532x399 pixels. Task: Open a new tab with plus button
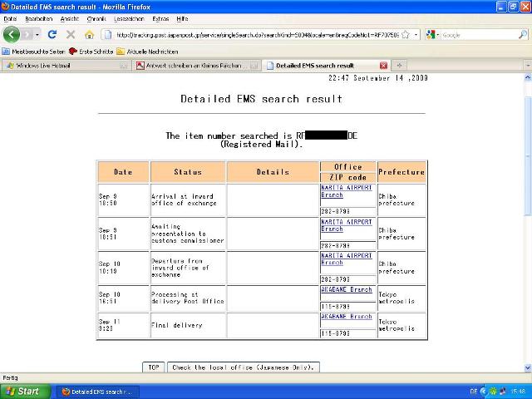[x=399, y=65]
